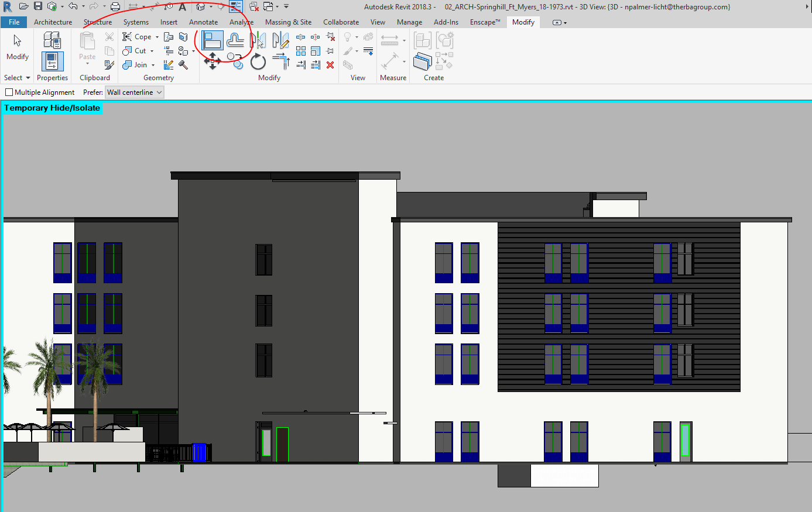The height and width of the screenshot is (512, 812).
Task: Toggle the Properties palette button
Action: [52, 61]
